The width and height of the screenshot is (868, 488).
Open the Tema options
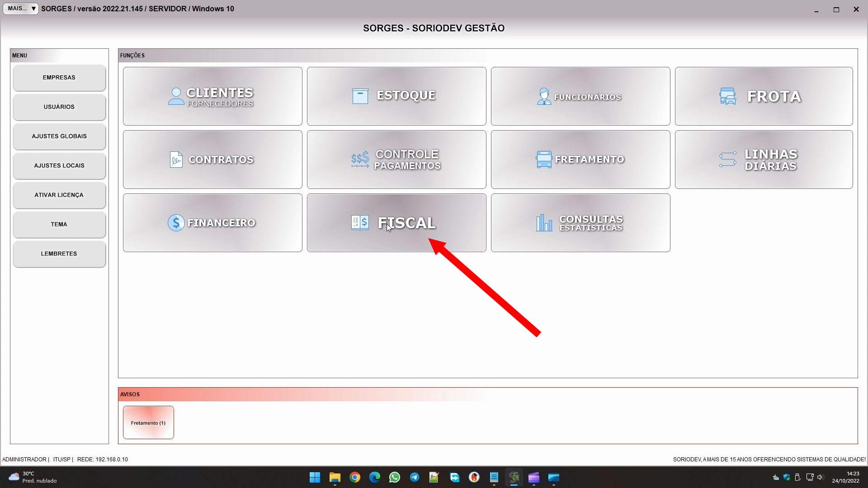pos(59,225)
